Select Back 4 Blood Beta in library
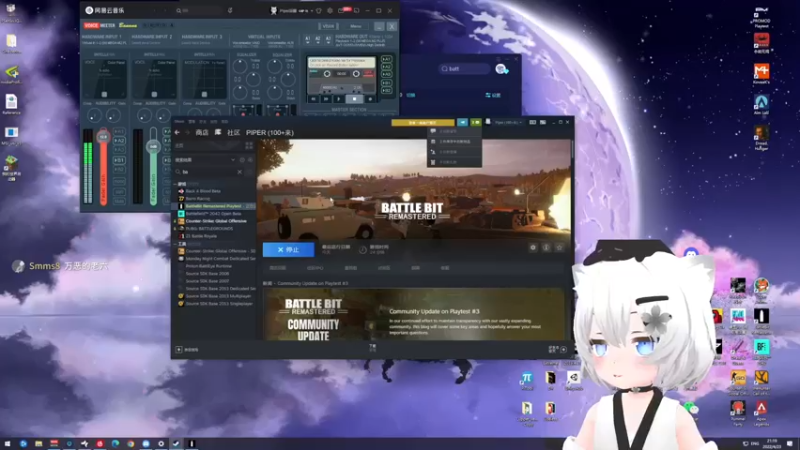The height and width of the screenshot is (450, 800). (203, 191)
